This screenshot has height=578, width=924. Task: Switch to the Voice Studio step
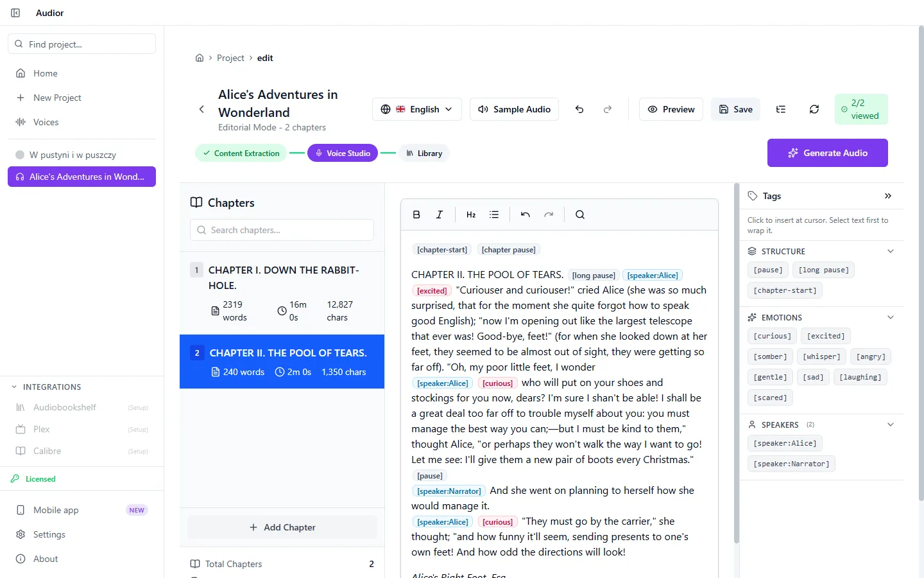[x=343, y=153]
